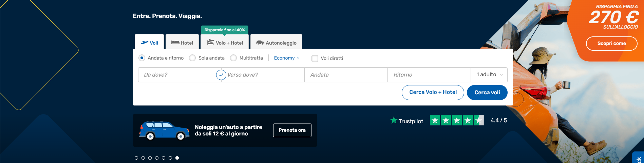Select Sola andata option
Screen dimensions: 644x163
click(x=192, y=58)
